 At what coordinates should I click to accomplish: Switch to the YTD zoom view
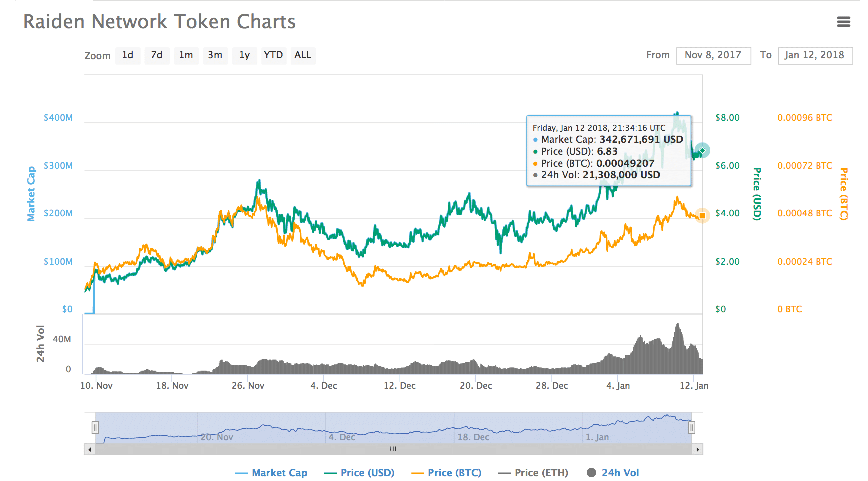[274, 55]
